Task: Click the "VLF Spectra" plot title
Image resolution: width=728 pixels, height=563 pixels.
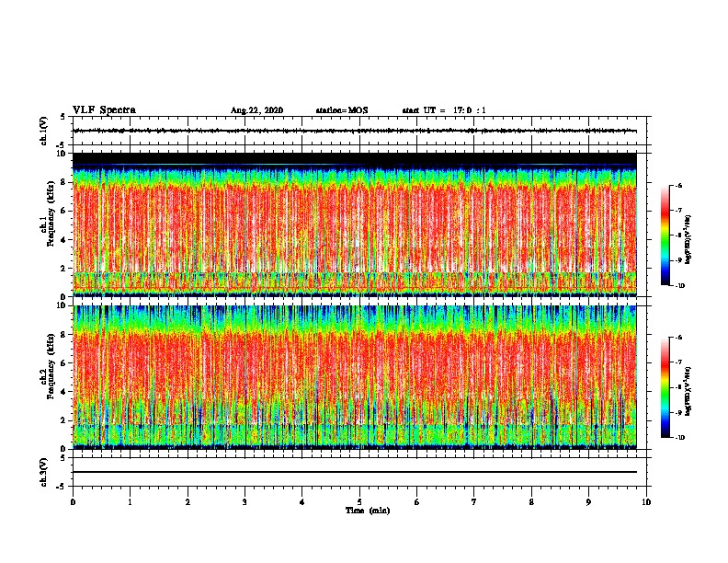Action: [x=105, y=110]
